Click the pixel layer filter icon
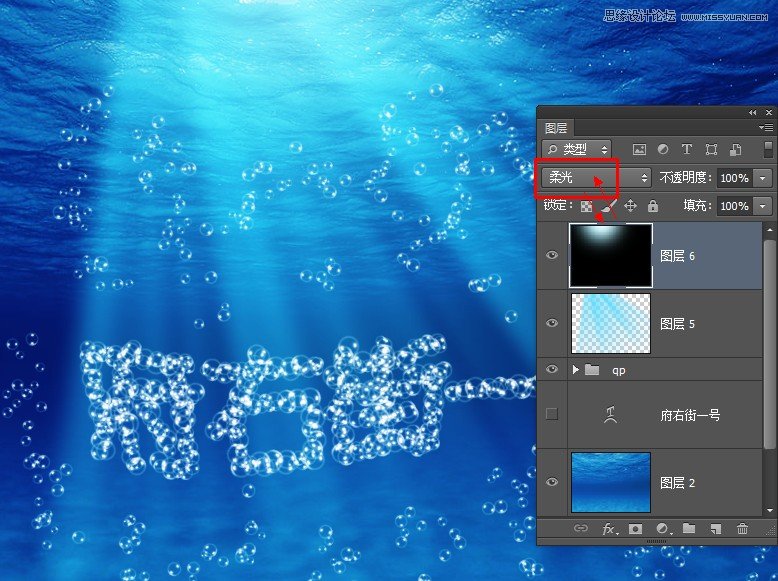 [x=639, y=149]
